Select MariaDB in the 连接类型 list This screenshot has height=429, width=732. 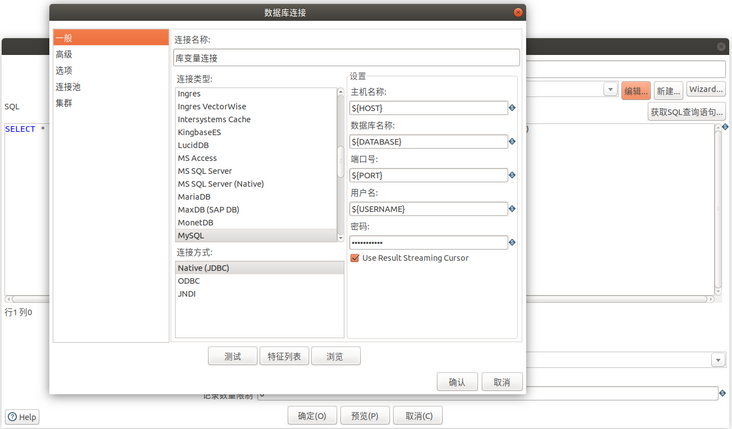point(196,197)
